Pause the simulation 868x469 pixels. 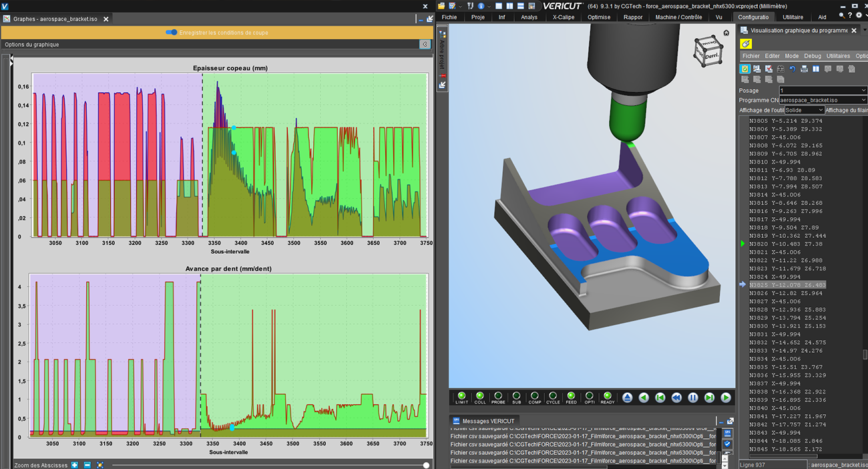click(x=692, y=398)
